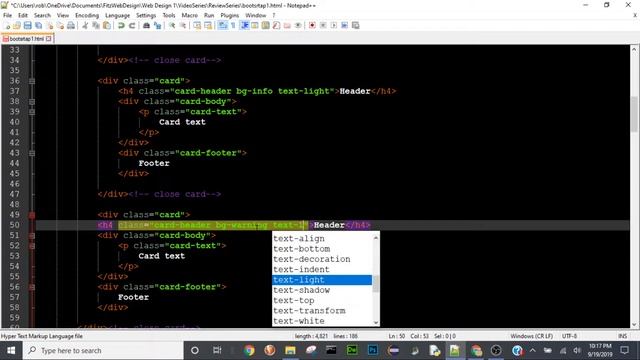This screenshot has width=640, height=360.
Task: Open the Encoding menu
Action: pyautogui.click(x=87, y=15)
